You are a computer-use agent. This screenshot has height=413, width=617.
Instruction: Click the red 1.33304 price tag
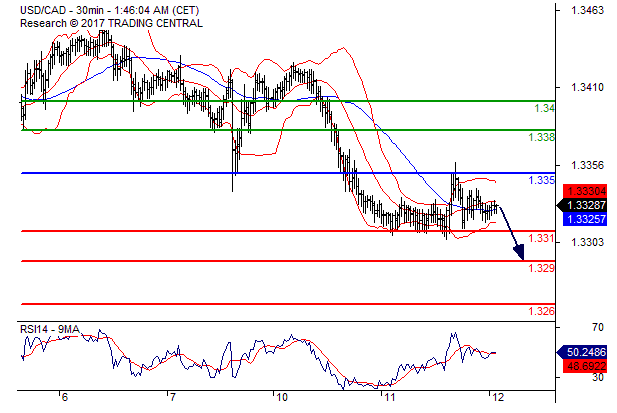(585, 191)
